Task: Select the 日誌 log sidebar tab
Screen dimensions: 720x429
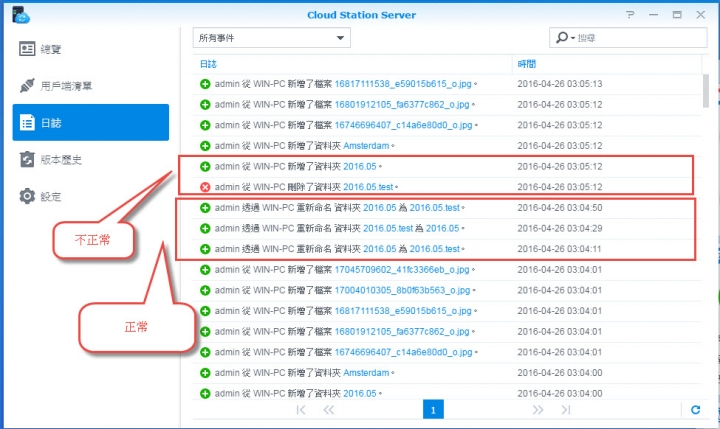Action: click(x=91, y=122)
